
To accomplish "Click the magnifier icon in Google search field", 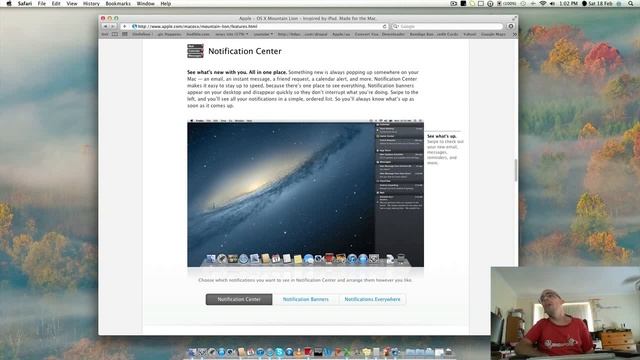I will (396, 26).
